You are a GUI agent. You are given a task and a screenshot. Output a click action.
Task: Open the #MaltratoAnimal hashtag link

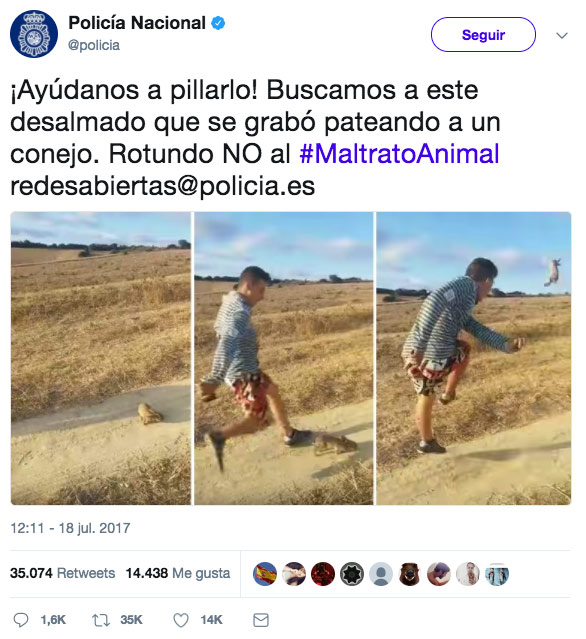click(399, 154)
